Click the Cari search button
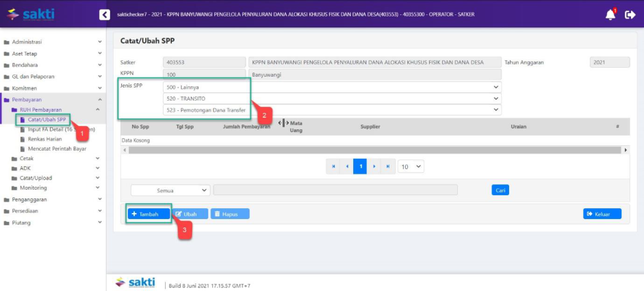Image resolution: width=644 pixels, height=291 pixels. [x=500, y=190]
